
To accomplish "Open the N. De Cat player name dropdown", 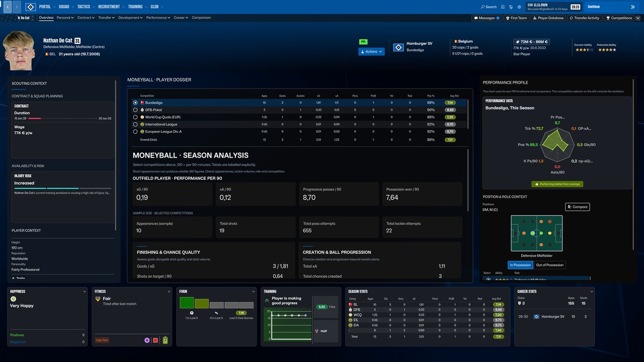I will tap(26, 18).
